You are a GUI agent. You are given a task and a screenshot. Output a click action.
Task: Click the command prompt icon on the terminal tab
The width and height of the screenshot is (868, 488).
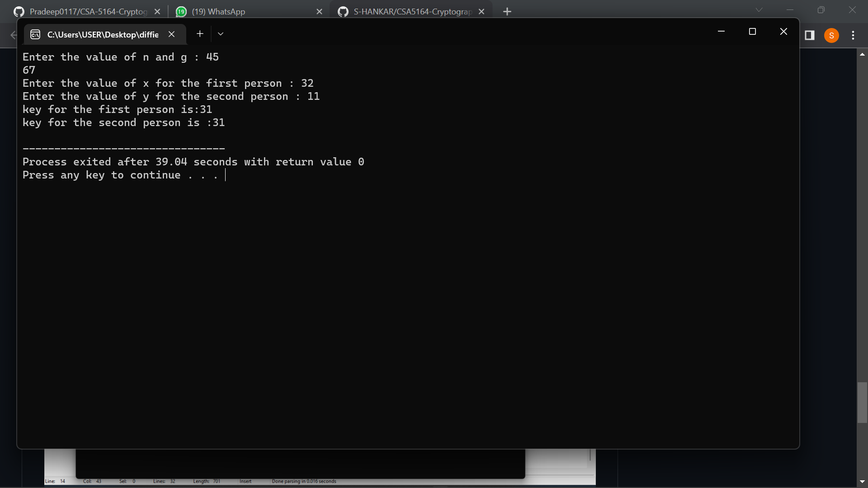coord(35,34)
